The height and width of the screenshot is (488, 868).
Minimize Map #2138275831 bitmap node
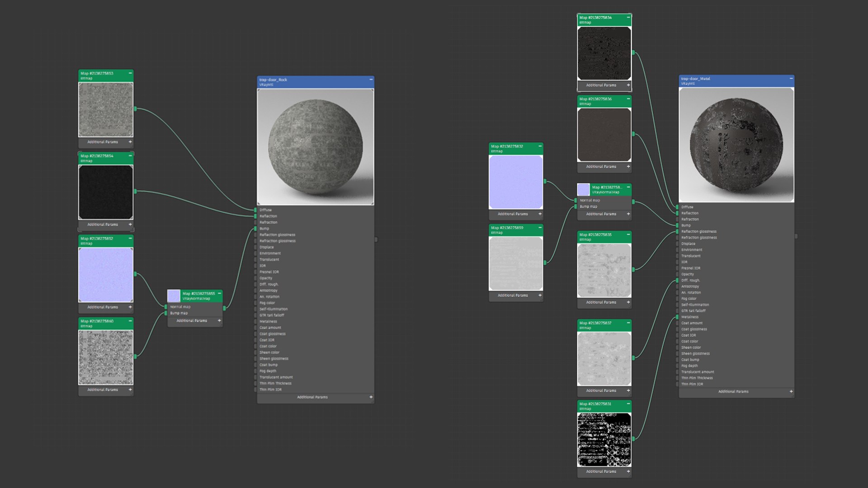pyautogui.click(x=628, y=404)
